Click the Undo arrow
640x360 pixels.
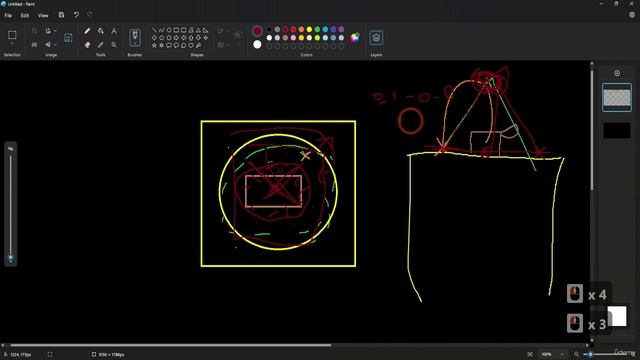coord(76,15)
